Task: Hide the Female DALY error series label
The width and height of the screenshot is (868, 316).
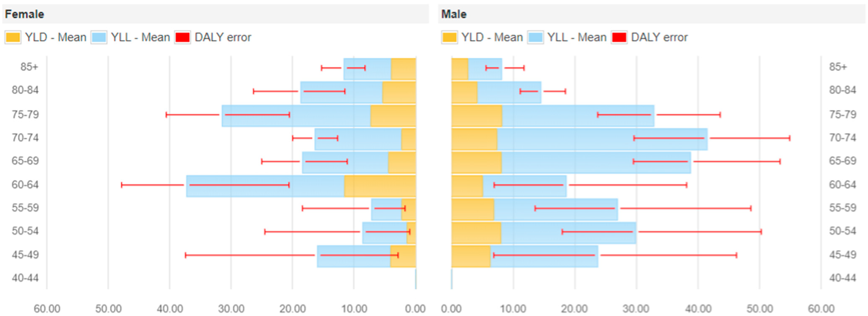Action: click(223, 37)
